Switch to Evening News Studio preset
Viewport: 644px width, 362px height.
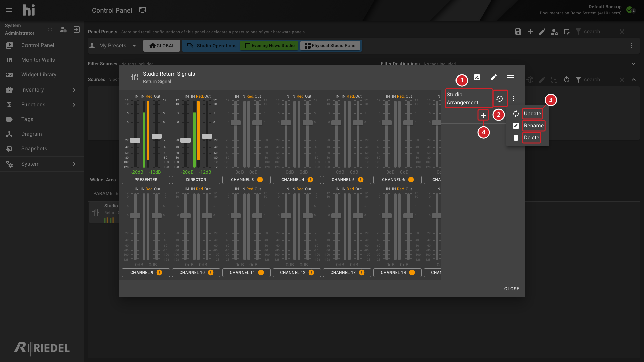coord(270,46)
